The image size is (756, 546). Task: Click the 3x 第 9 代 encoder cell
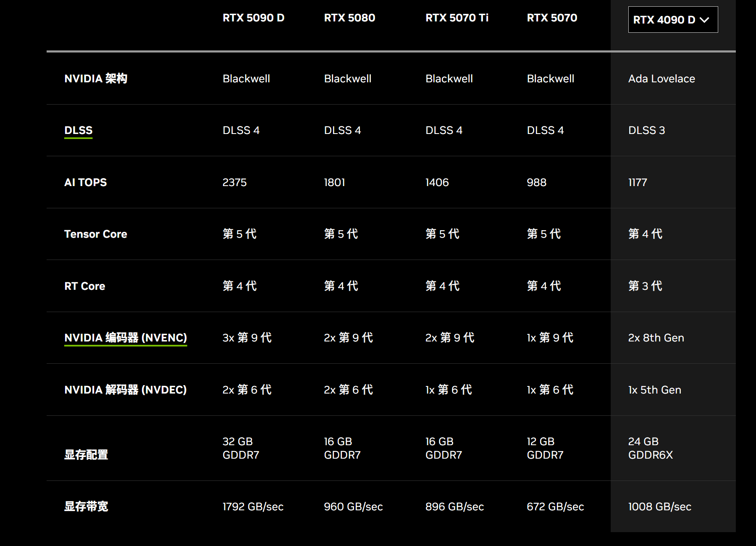pyautogui.click(x=247, y=338)
